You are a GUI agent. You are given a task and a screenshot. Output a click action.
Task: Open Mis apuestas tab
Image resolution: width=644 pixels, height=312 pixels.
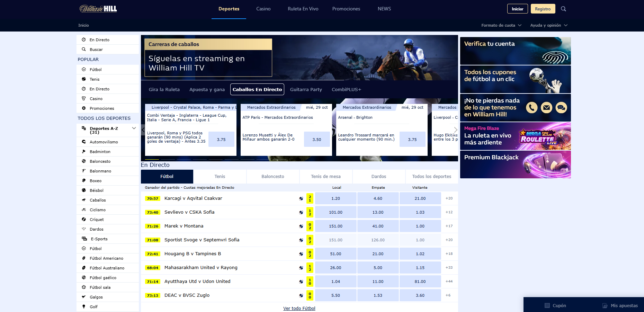(620, 305)
